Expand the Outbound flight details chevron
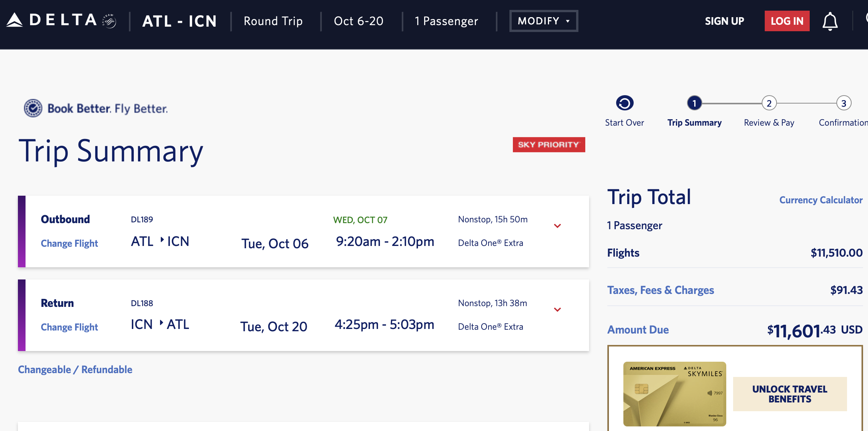This screenshot has height=431, width=868. click(557, 226)
